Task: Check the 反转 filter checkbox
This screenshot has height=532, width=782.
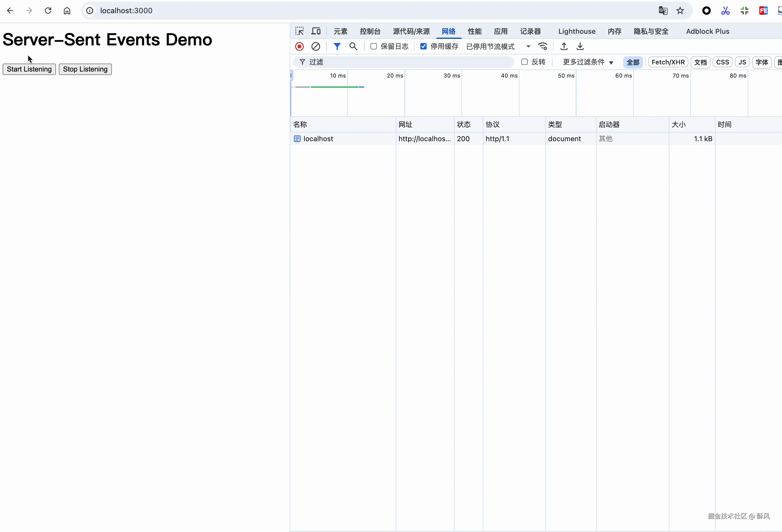Action: point(524,62)
